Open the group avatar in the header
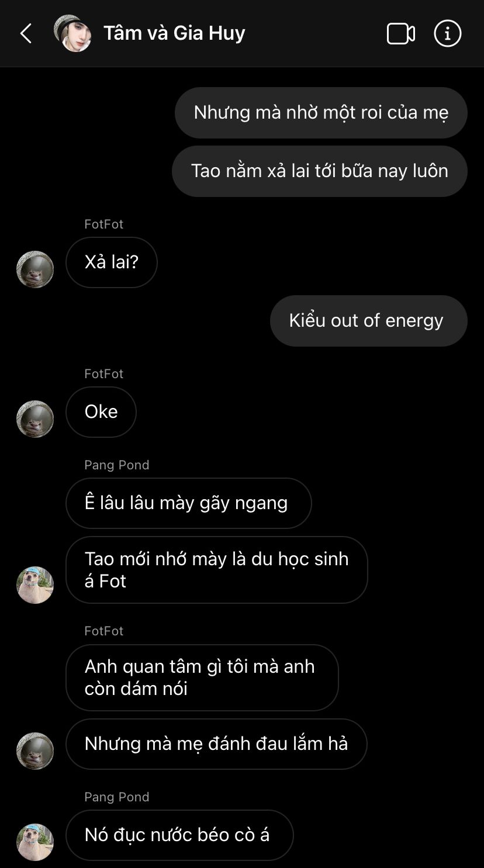The image size is (484, 868). [x=73, y=33]
